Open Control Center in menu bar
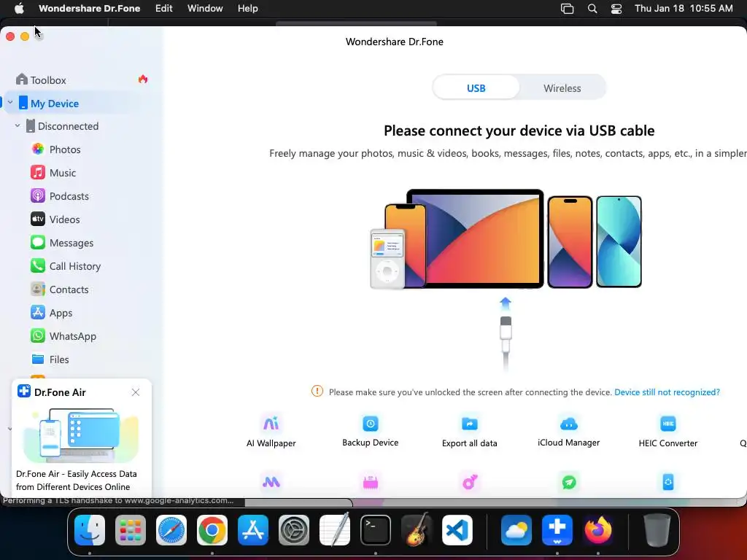This screenshot has height=560, width=747. pyautogui.click(x=616, y=9)
